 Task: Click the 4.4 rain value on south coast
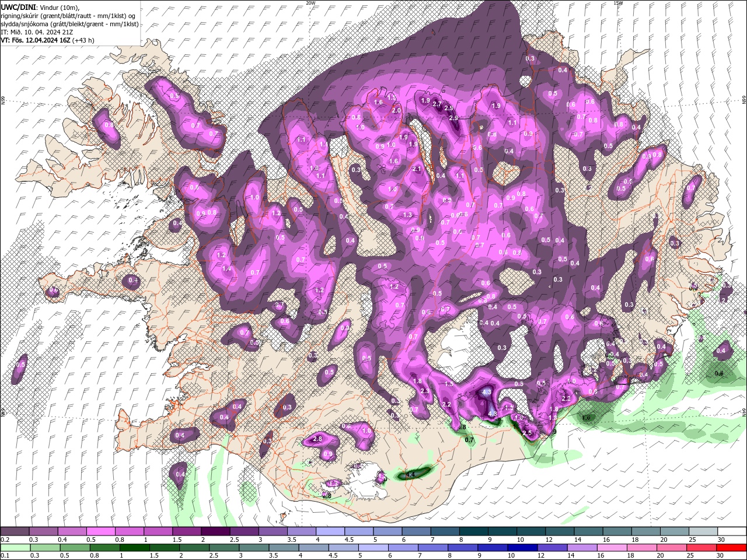pos(410,475)
